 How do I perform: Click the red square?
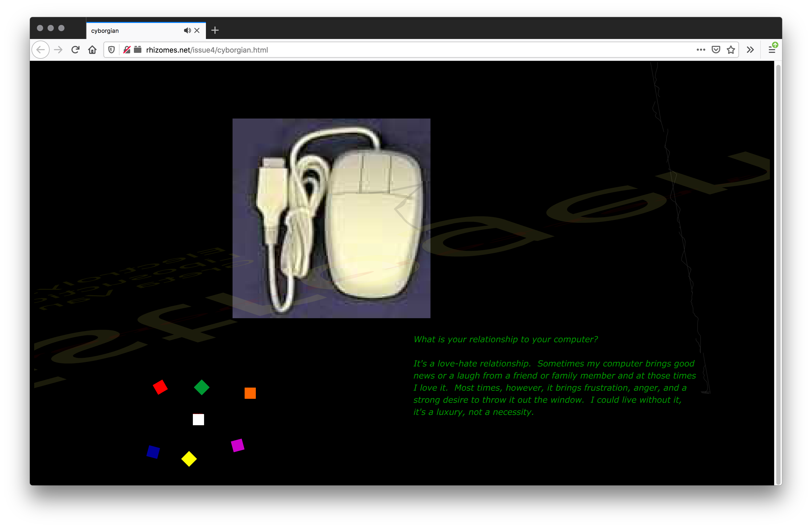[x=160, y=387]
